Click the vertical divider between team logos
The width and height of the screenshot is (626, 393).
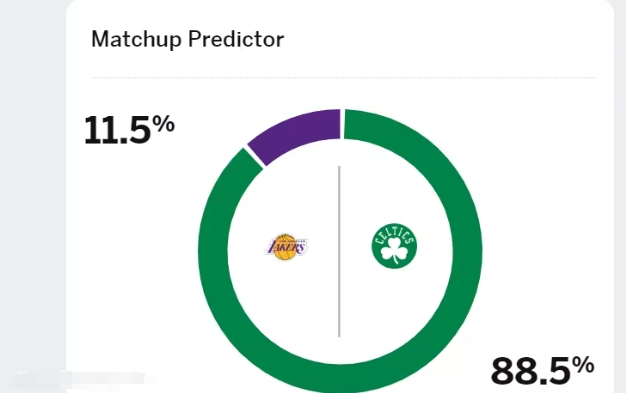(339, 252)
